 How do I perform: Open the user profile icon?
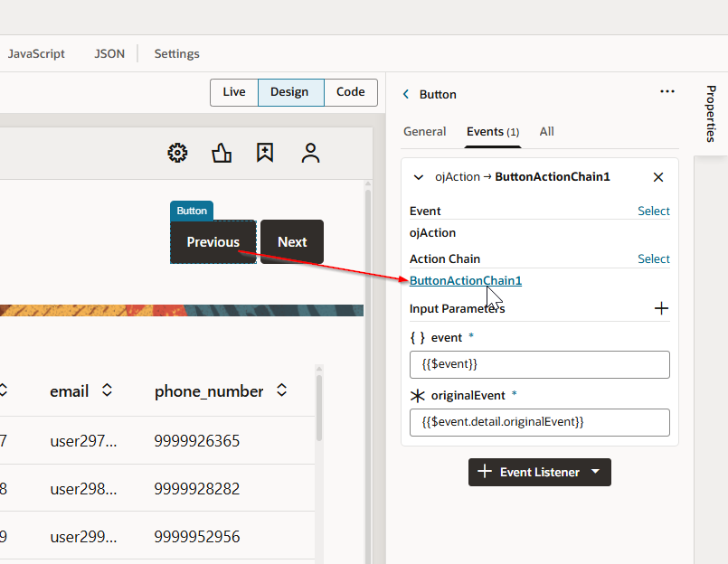tap(311, 153)
